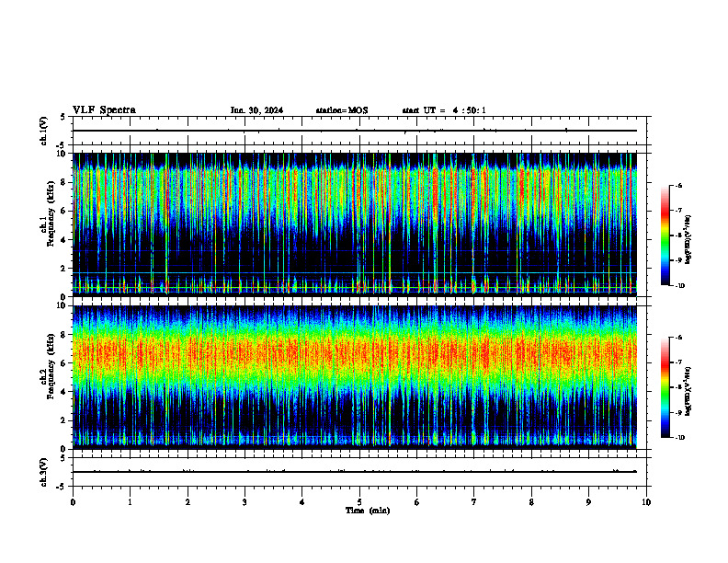Select the ch.1 spectrogram color bar
Image resolution: width=728 pixels, height=563 pixels.
(665, 236)
